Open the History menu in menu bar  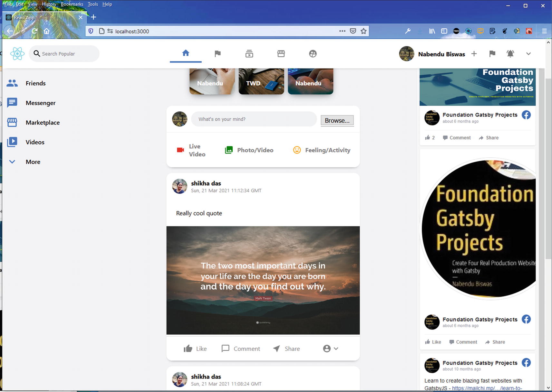49,4
